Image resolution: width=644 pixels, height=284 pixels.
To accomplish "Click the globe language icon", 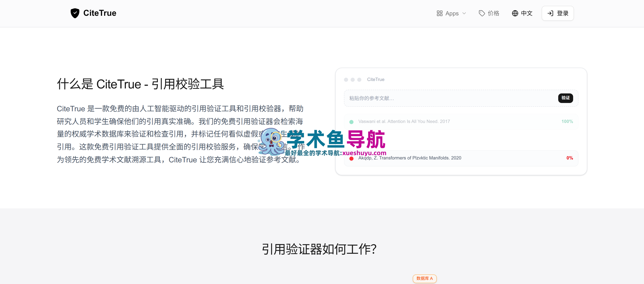I will point(515,13).
